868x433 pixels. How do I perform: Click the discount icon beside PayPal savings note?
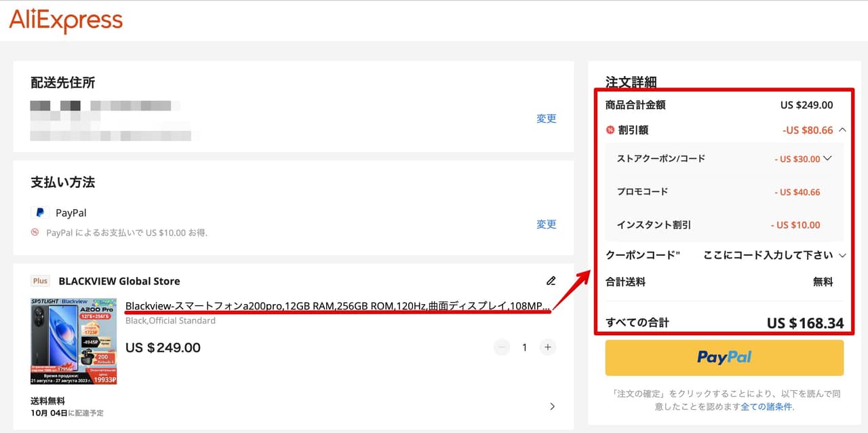35,232
